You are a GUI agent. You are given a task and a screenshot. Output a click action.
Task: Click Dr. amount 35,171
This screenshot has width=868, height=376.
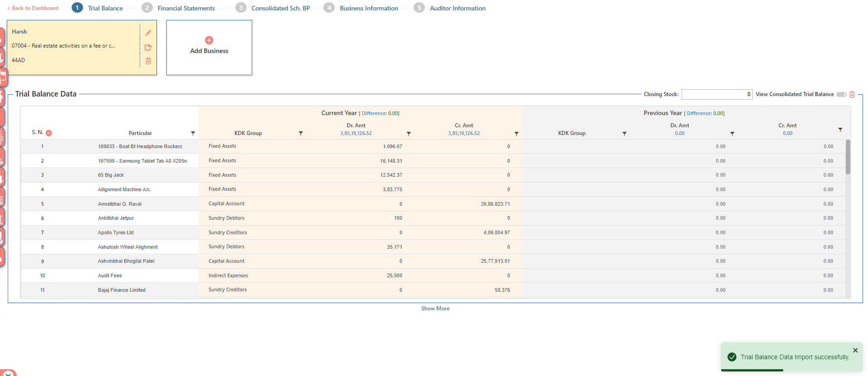395,247
